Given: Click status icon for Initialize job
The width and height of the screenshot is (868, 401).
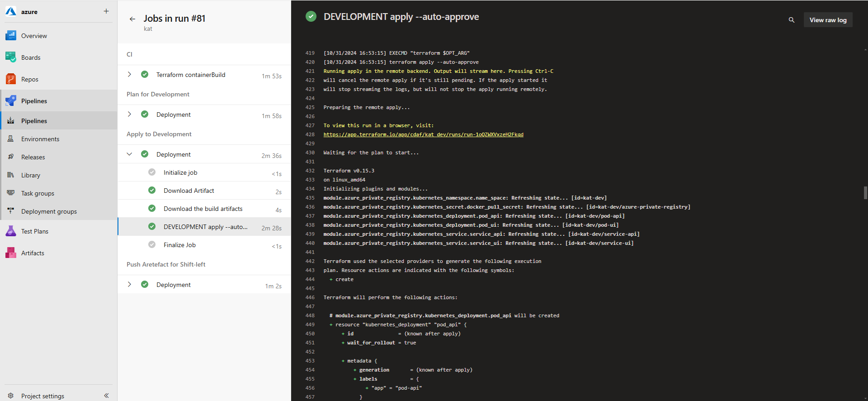Looking at the screenshot, I should point(152,172).
